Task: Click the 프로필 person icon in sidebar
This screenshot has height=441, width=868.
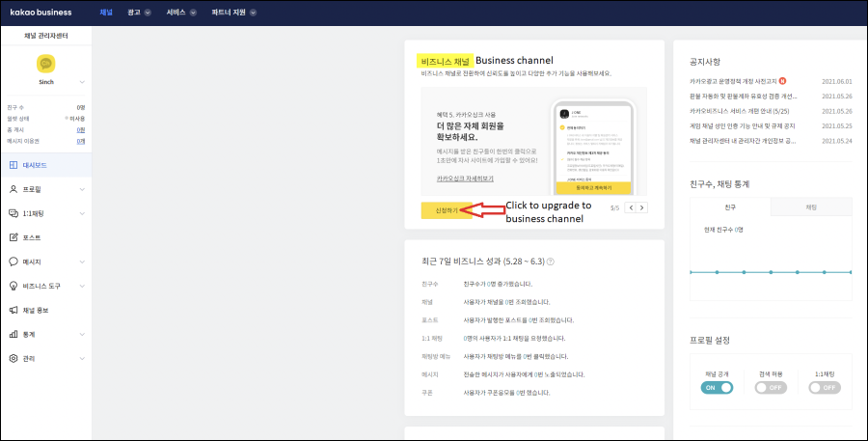Action: 14,189
